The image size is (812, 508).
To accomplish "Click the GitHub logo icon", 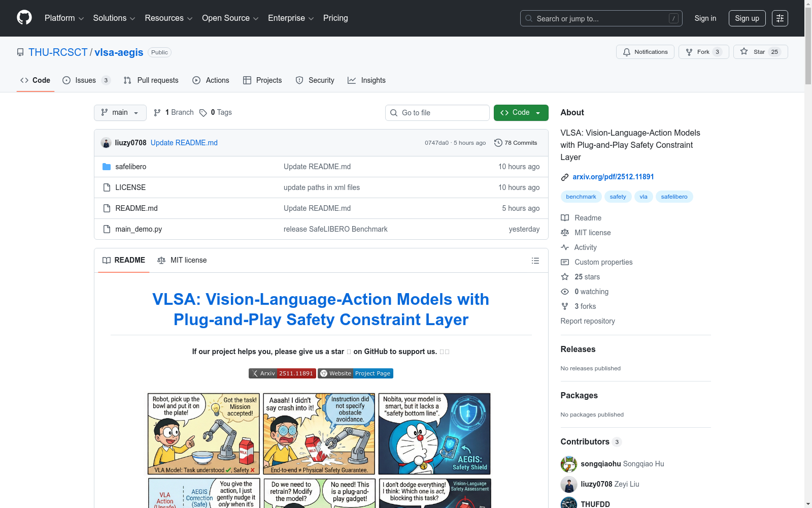I will click(x=24, y=18).
